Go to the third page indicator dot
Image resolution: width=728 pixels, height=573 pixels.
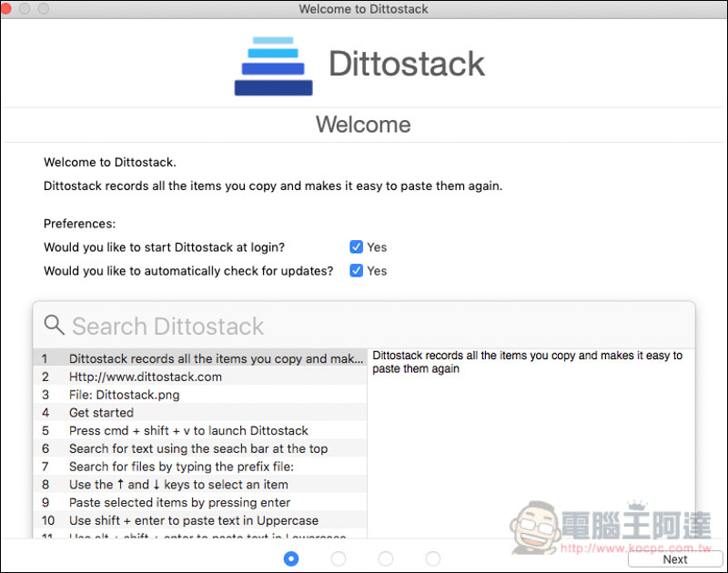(386, 558)
